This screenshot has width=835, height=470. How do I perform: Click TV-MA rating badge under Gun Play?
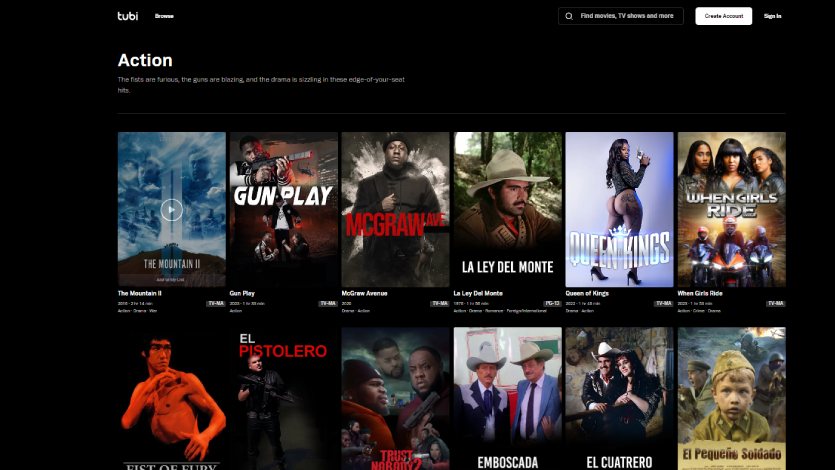328,303
